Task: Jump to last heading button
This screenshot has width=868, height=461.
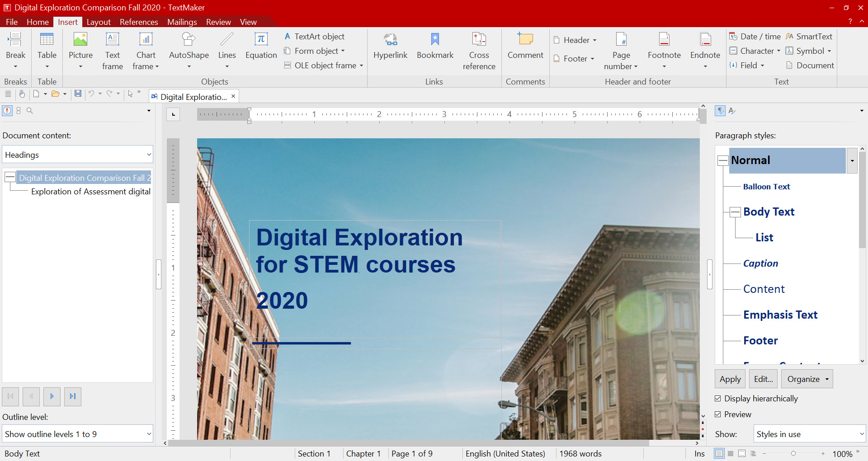Action: 73,396
